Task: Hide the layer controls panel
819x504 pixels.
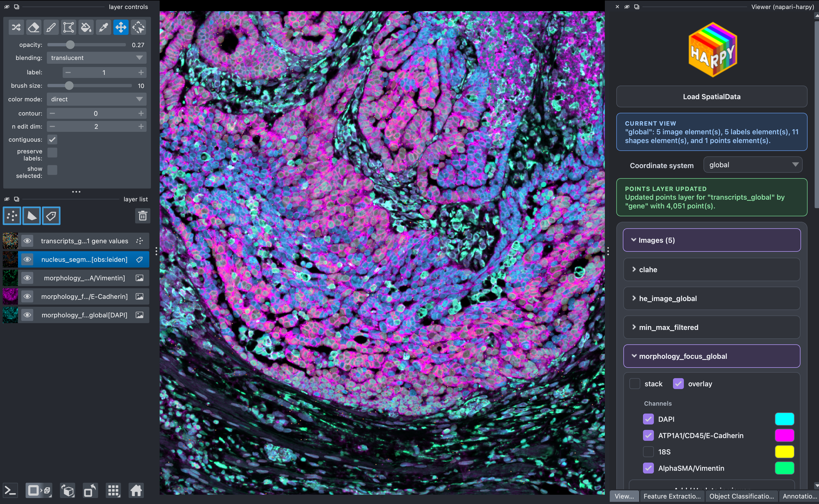Action: click(7, 7)
